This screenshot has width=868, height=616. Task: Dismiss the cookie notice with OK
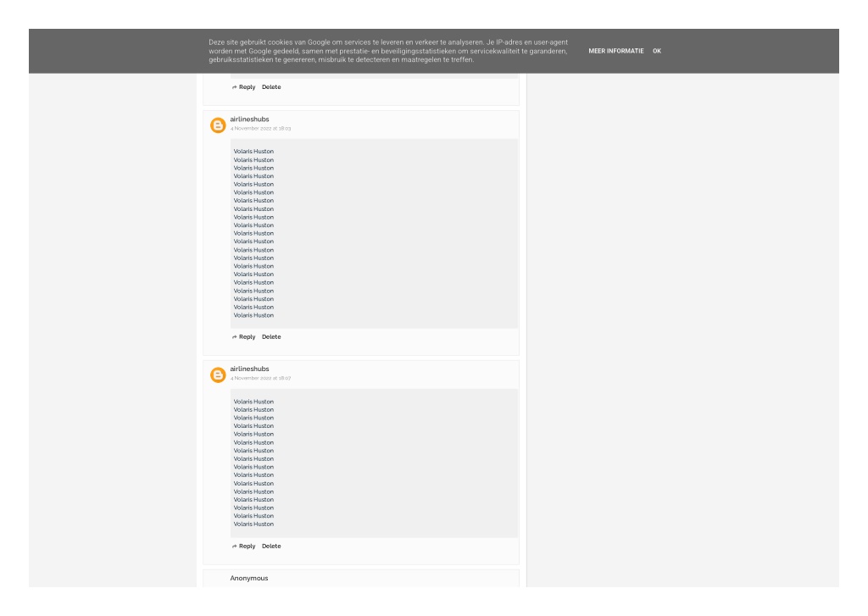coord(657,51)
